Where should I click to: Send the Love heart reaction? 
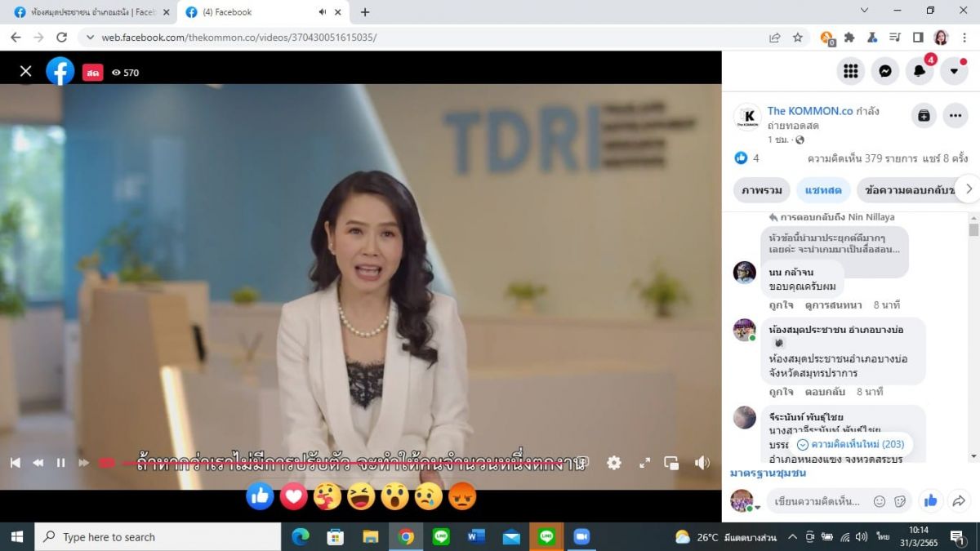coord(294,496)
